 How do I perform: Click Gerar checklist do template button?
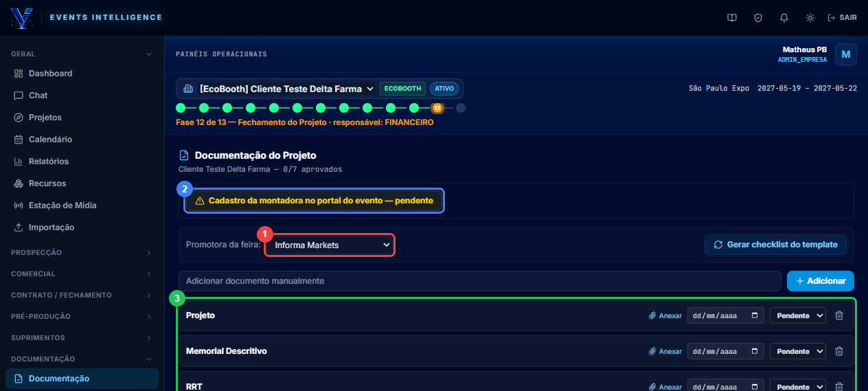pos(776,245)
